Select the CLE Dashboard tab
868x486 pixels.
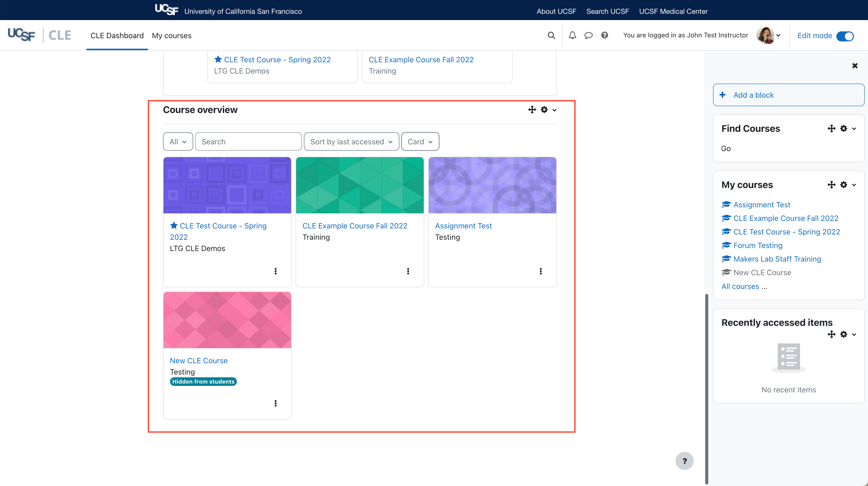point(117,35)
